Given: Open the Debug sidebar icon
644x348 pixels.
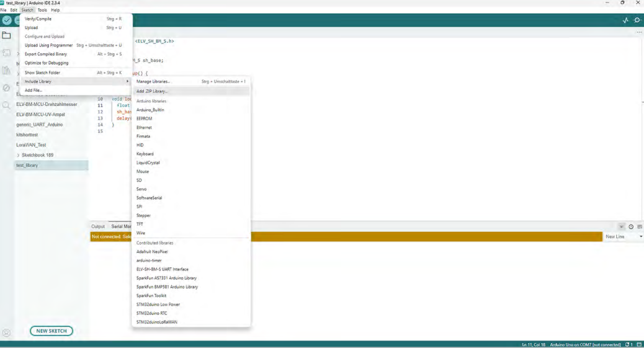Looking at the screenshot, I should tap(6, 88).
